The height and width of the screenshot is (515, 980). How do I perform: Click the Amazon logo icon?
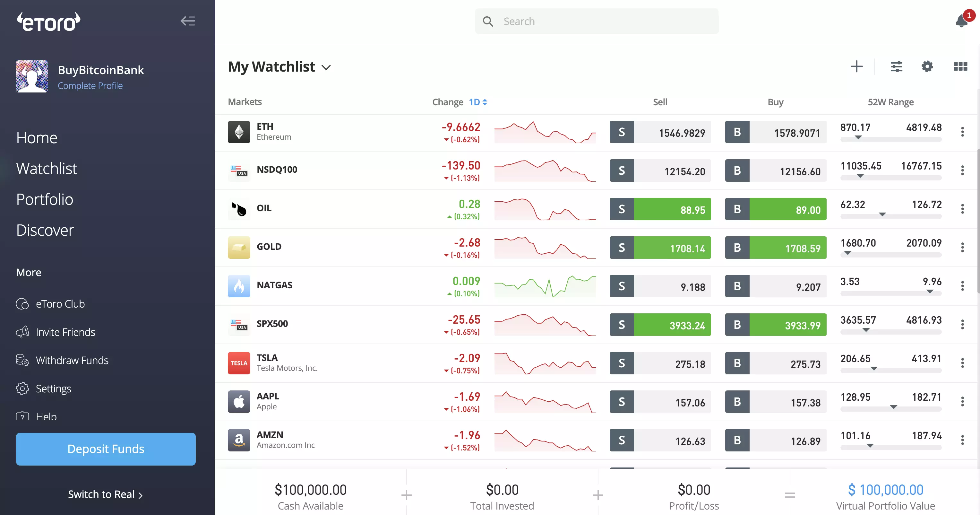pos(239,440)
